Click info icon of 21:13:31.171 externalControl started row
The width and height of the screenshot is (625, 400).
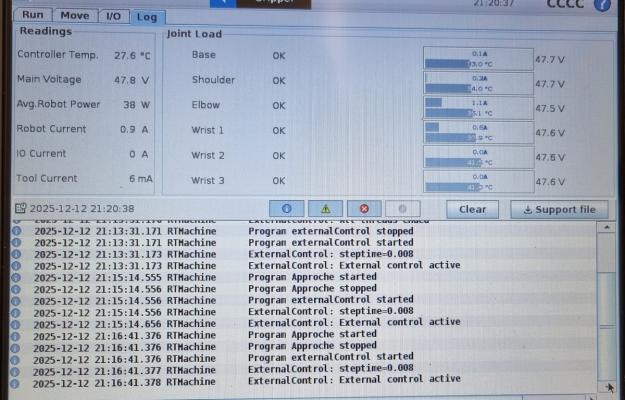(x=16, y=243)
